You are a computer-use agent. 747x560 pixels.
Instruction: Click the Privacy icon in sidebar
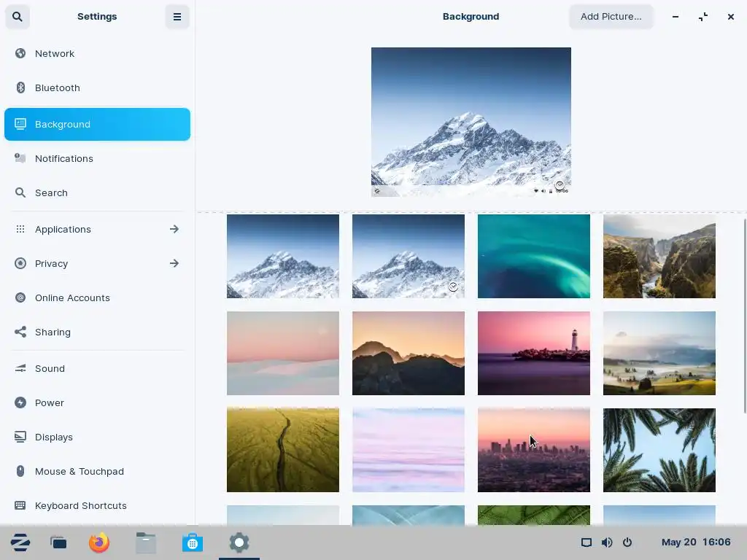[x=20, y=263]
